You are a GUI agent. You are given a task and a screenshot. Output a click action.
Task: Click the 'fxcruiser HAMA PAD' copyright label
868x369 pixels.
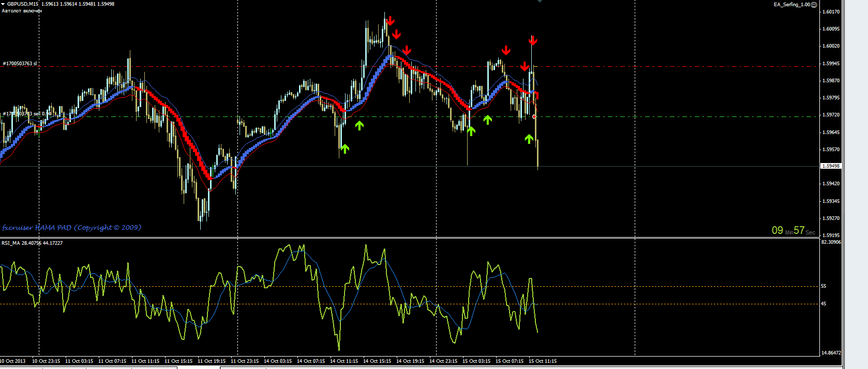71,228
